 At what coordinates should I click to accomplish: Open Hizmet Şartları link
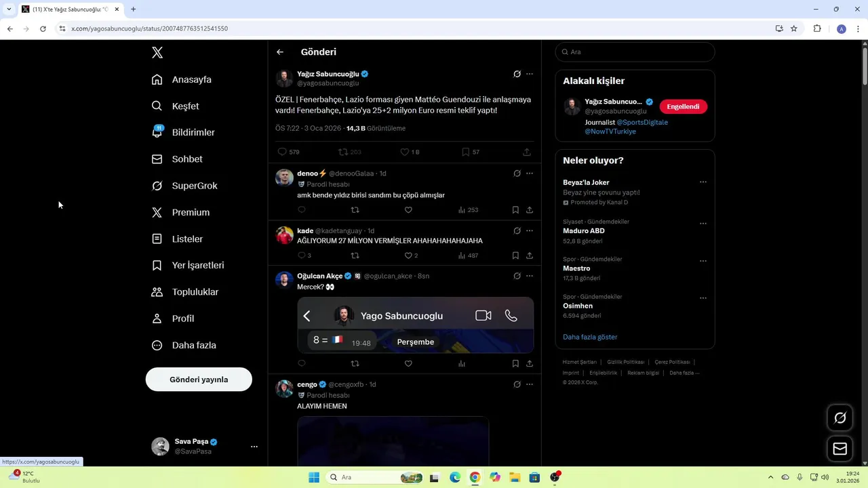click(x=580, y=363)
